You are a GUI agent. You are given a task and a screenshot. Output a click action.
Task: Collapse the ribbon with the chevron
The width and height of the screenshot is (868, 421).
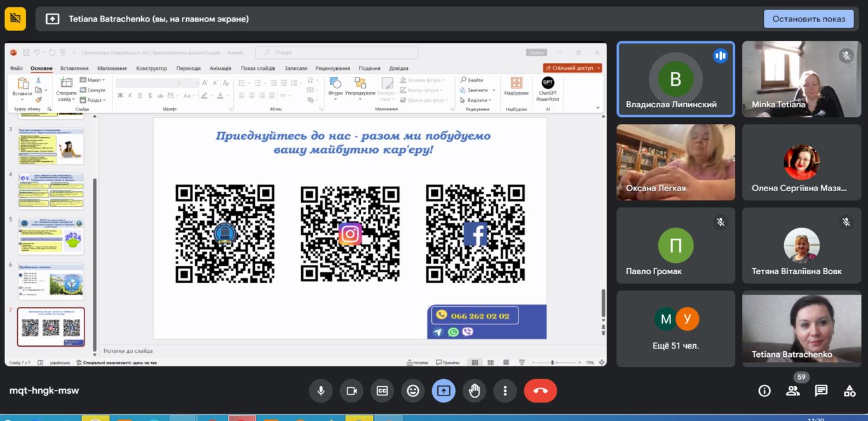click(597, 108)
